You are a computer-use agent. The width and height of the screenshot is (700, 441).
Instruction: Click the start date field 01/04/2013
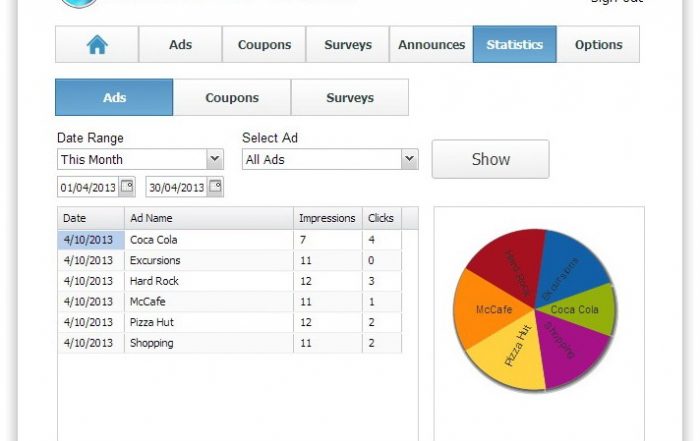[88, 187]
